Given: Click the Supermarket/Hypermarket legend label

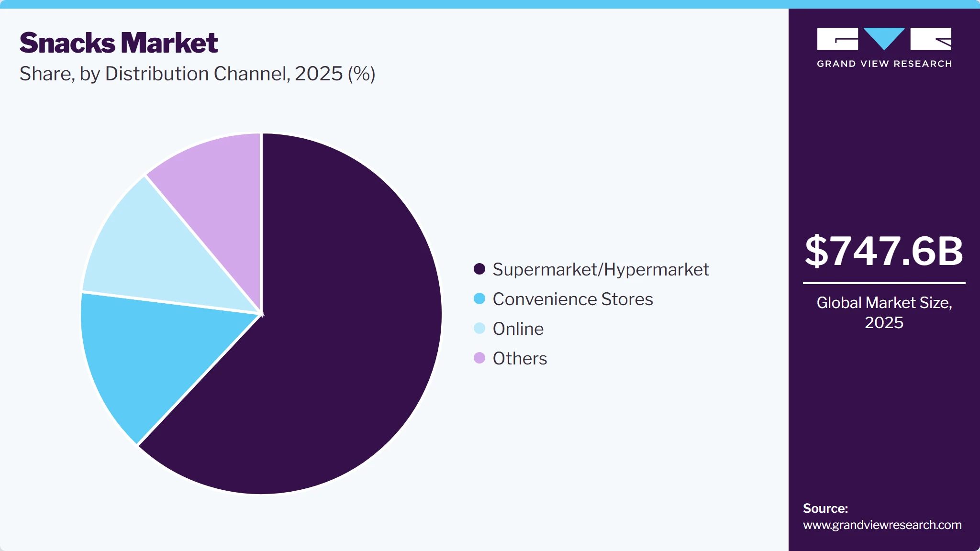Looking at the screenshot, I should (x=601, y=270).
